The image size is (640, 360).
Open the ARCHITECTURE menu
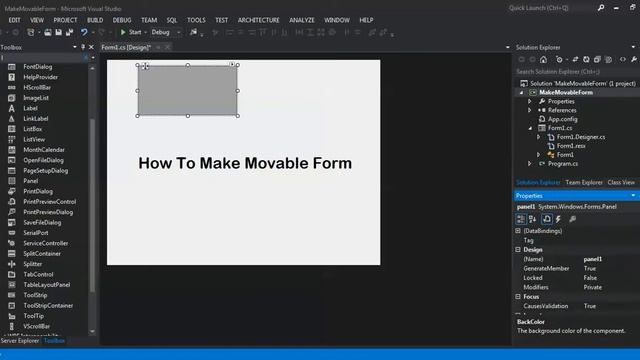click(x=258, y=20)
